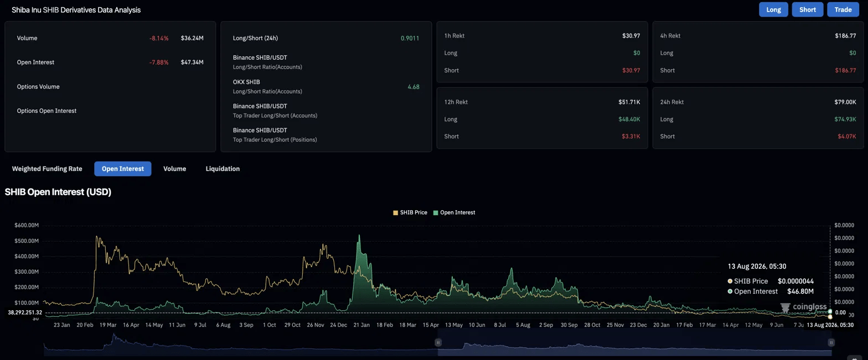This screenshot has width=868, height=360.
Task: Click the Open Interest change -7.88%
Action: pos(159,62)
